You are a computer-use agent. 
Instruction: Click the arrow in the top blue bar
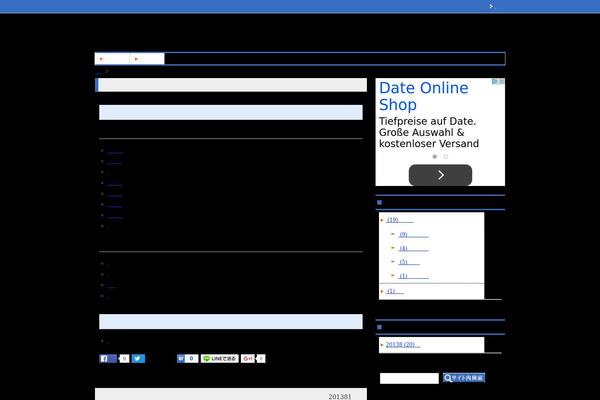pos(491,6)
